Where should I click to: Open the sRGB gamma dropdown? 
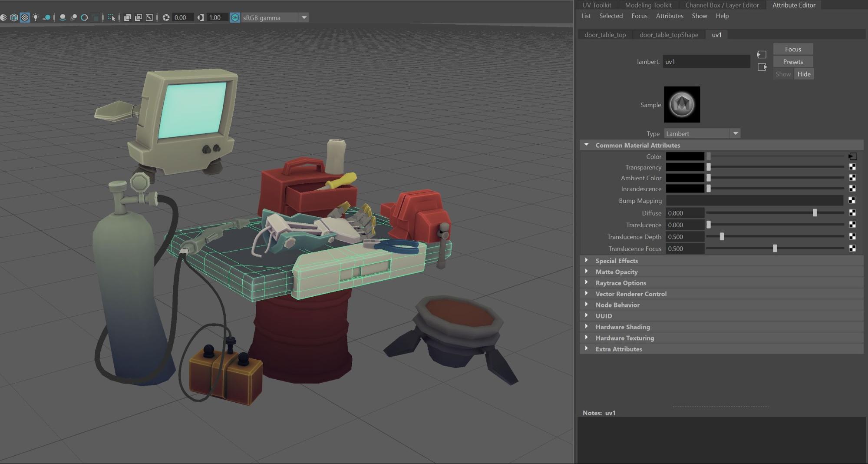point(304,17)
